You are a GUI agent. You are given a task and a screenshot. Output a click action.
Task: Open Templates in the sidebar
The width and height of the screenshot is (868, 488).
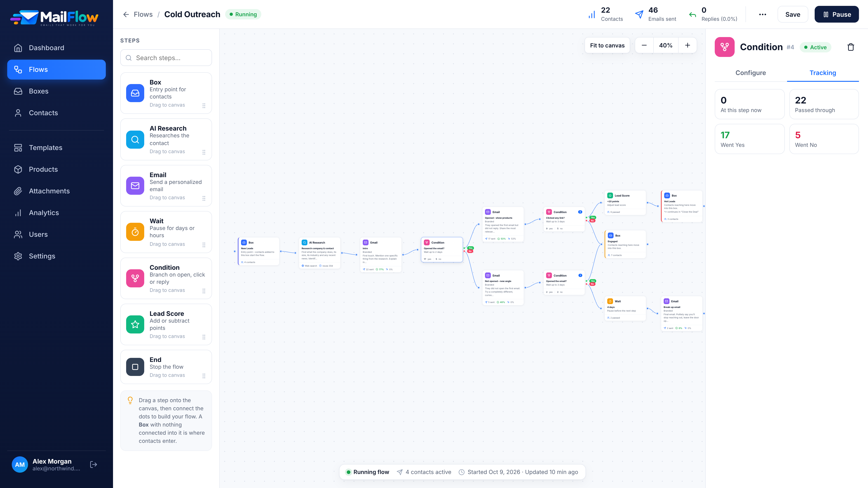coord(56,148)
